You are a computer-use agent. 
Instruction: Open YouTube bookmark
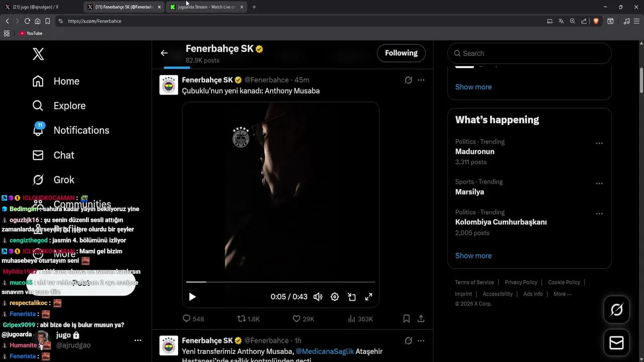point(31,33)
